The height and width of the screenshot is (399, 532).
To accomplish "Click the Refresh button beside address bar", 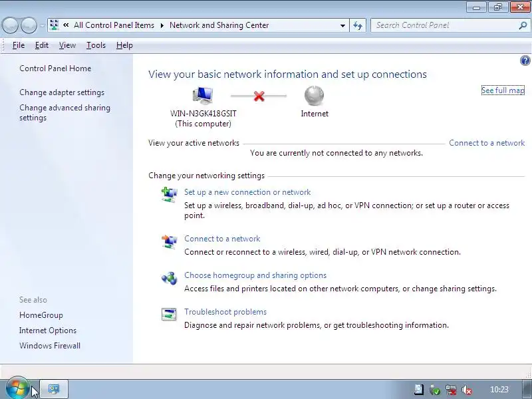I will coord(358,25).
